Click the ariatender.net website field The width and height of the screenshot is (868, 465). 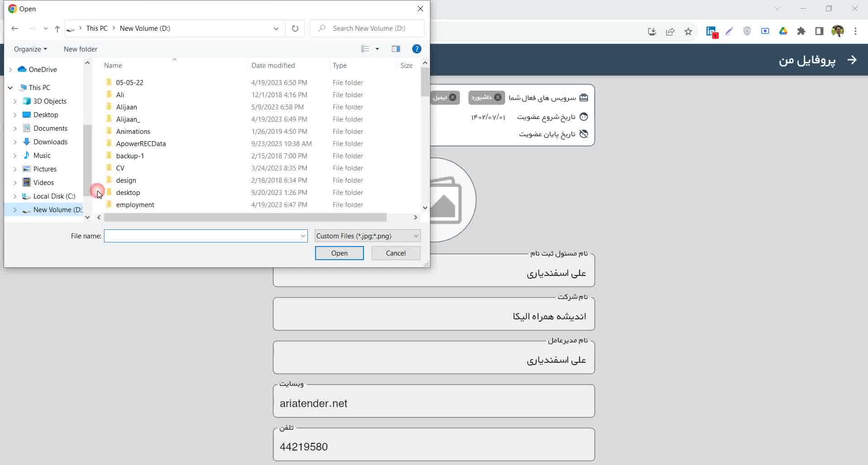434,401
